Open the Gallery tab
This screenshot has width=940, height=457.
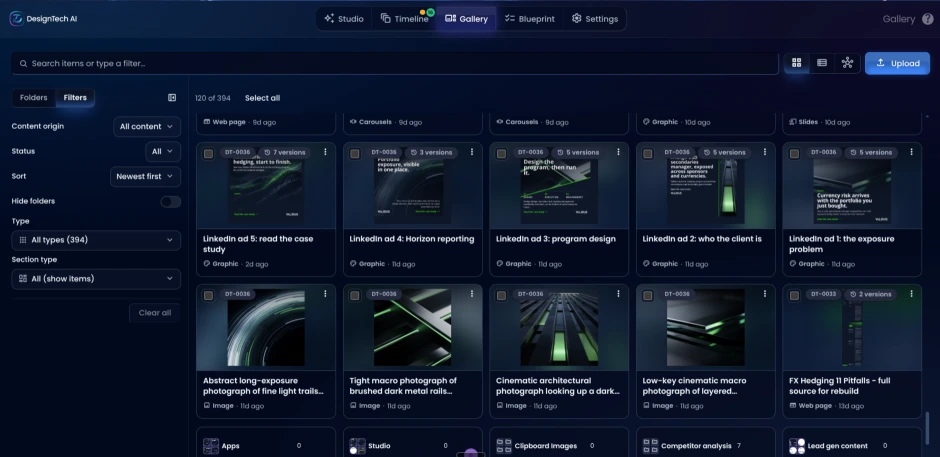tap(466, 19)
